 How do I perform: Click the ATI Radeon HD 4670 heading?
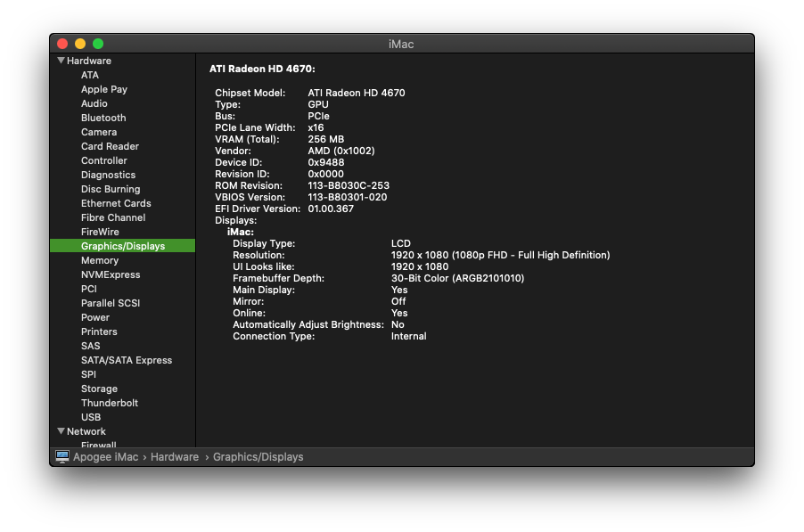262,69
